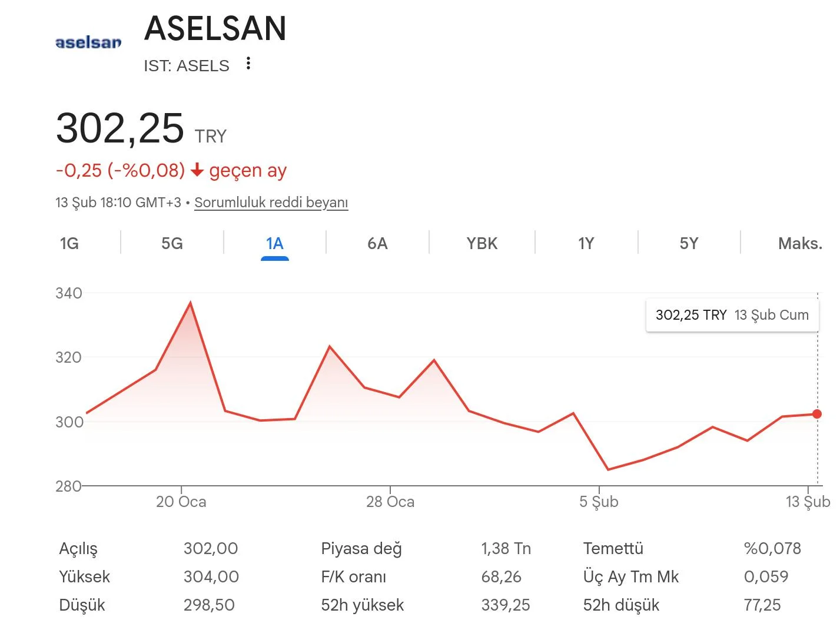
Task: Click the IST: ASELS ticker text
Action: click(x=187, y=65)
